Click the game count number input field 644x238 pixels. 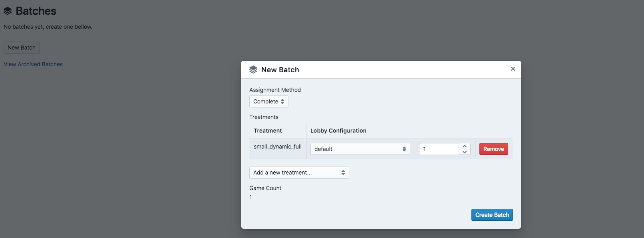(x=439, y=149)
